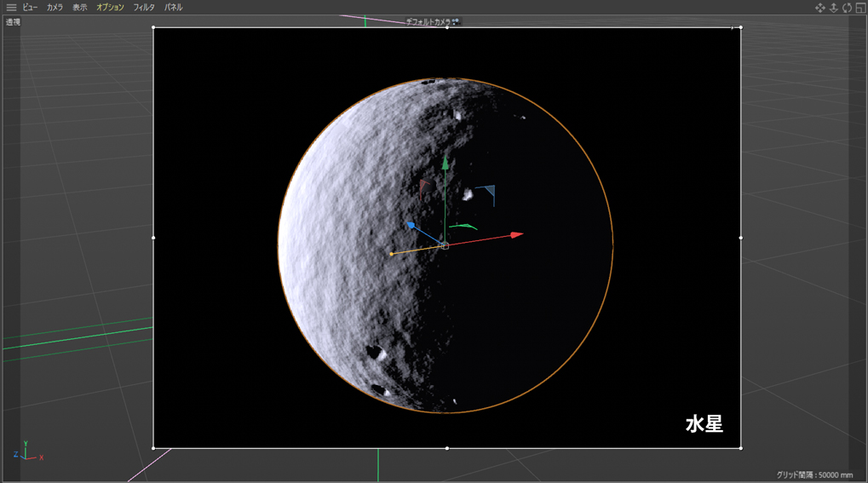This screenshot has height=483, width=868.
Task: Click the green Y-axis manipulator arrow
Action: coord(445,162)
